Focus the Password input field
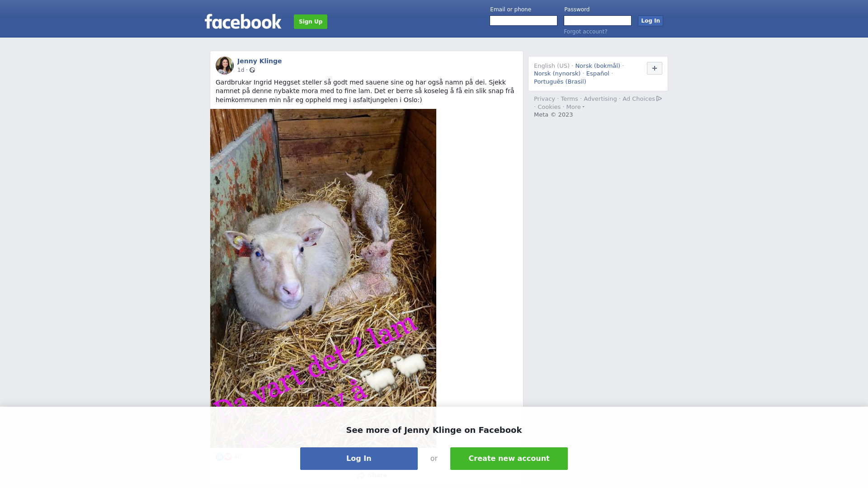The image size is (868, 488). (x=597, y=21)
